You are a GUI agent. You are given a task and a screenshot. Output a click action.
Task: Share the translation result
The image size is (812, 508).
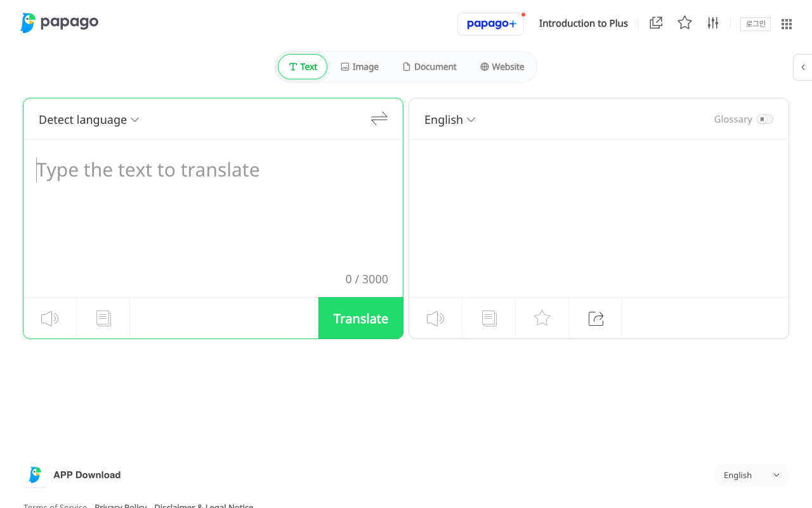(595, 318)
